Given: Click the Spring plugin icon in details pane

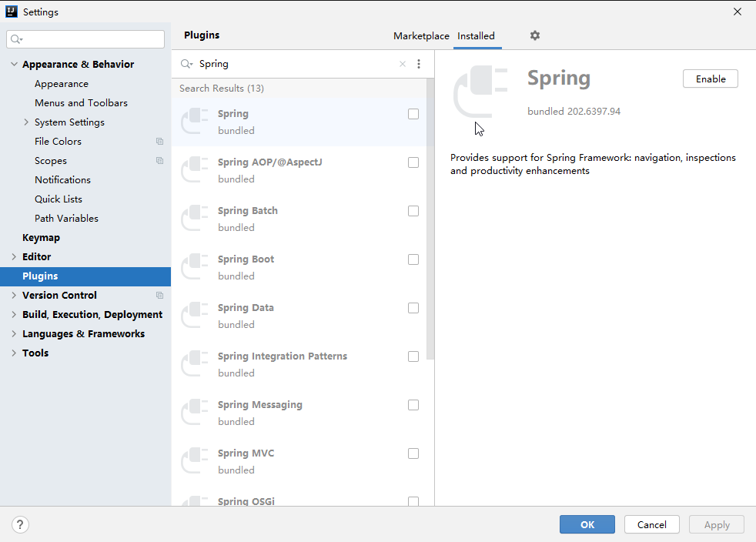Looking at the screenshot, I should 479,87.
